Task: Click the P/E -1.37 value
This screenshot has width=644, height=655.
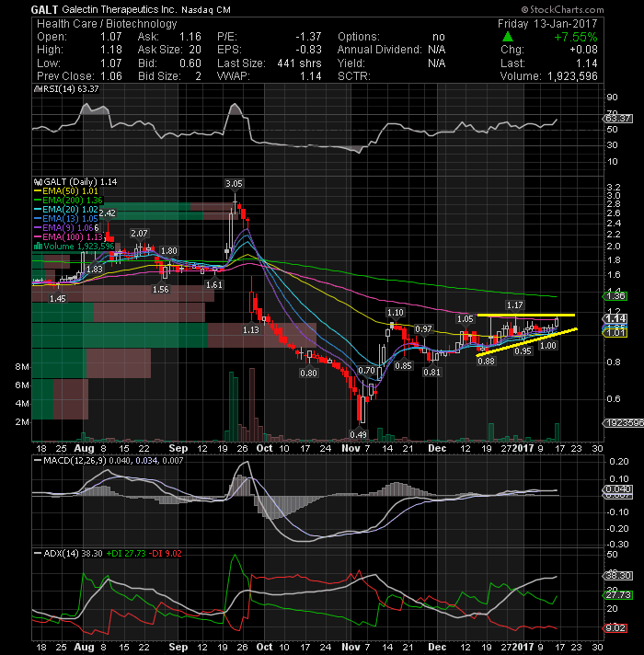Action: [308, 37]
